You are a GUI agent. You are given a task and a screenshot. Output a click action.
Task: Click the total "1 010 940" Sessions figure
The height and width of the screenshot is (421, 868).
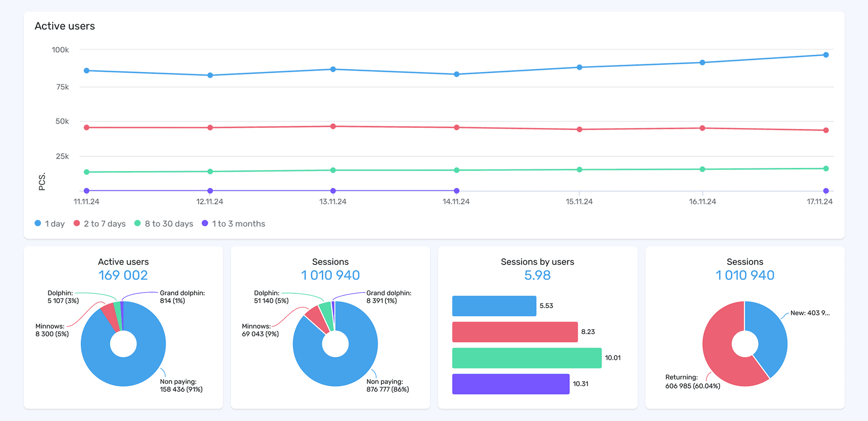pos(330,275)
